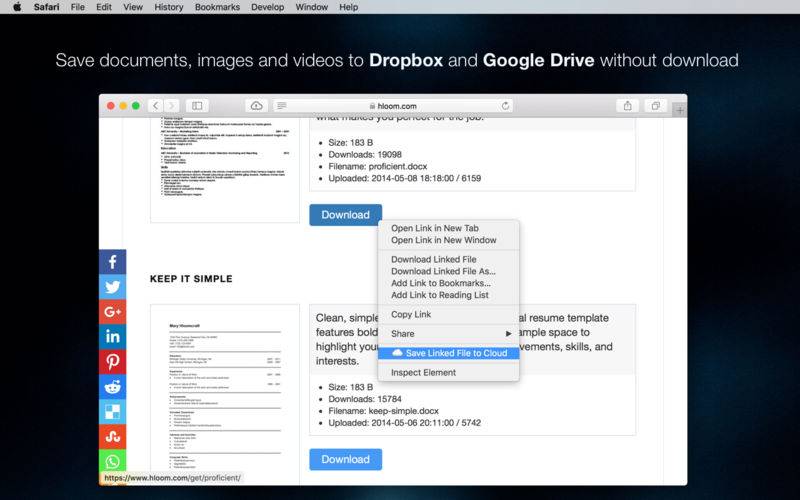Image resolution: width=800 pixels, height=500 pixels.
Task: Choose Download Linked File As…
Action: pyautogui.click(x=448, y=271)
